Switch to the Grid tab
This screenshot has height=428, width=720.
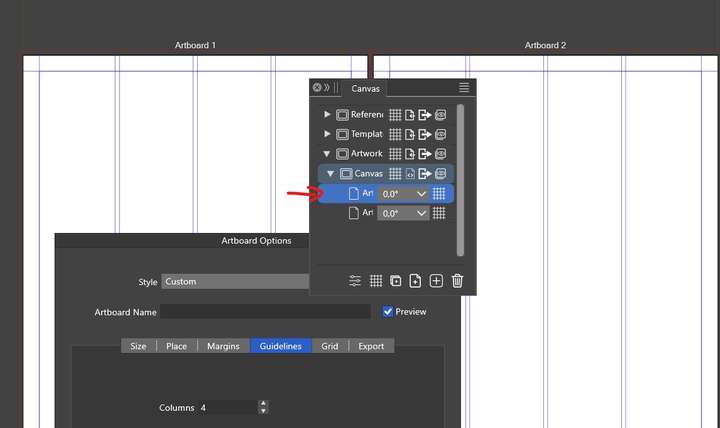(330, 346)
